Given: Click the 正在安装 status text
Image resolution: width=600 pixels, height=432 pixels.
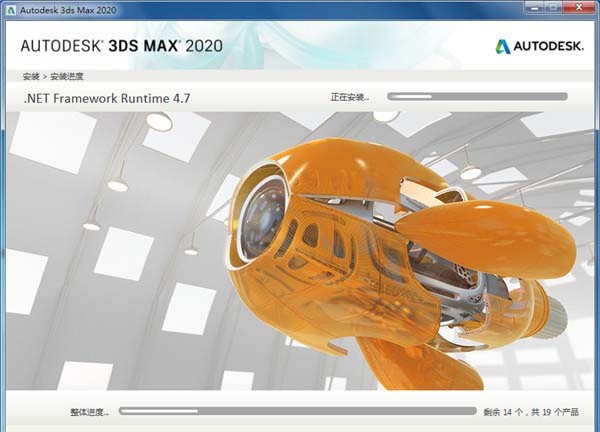Looking at the screenshot, I should click(350, 97).
